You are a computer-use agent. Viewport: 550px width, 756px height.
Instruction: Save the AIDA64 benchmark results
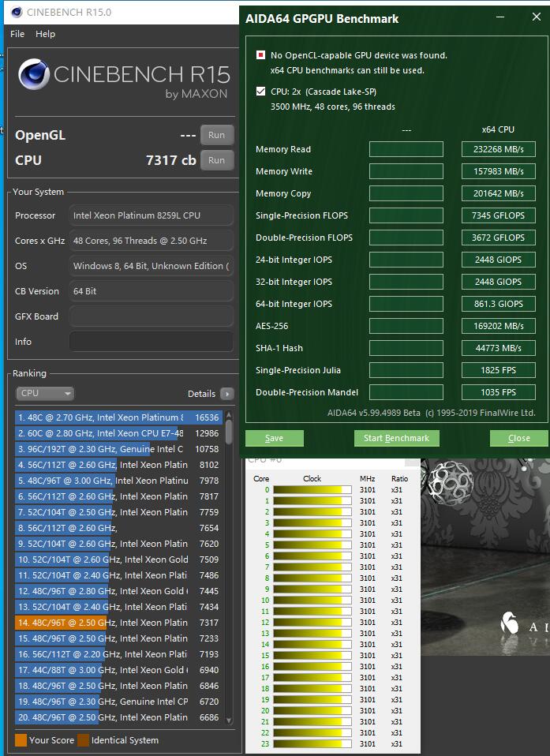[x=275, y=438]
